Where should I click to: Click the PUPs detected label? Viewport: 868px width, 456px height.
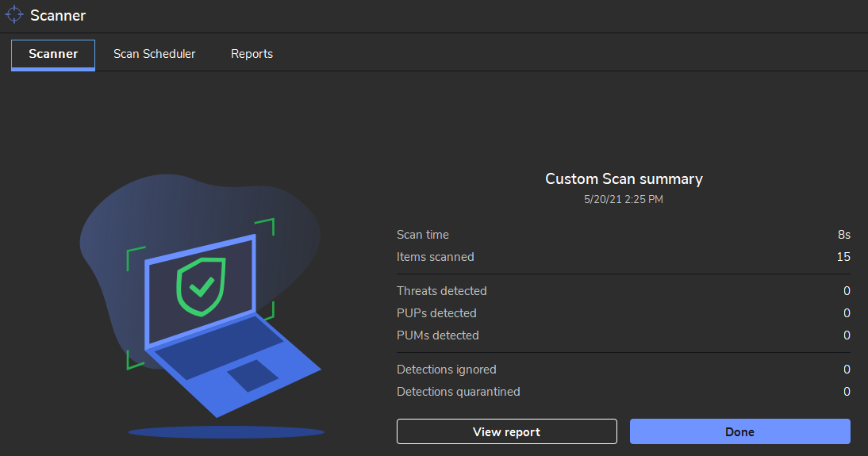[436, 313]
